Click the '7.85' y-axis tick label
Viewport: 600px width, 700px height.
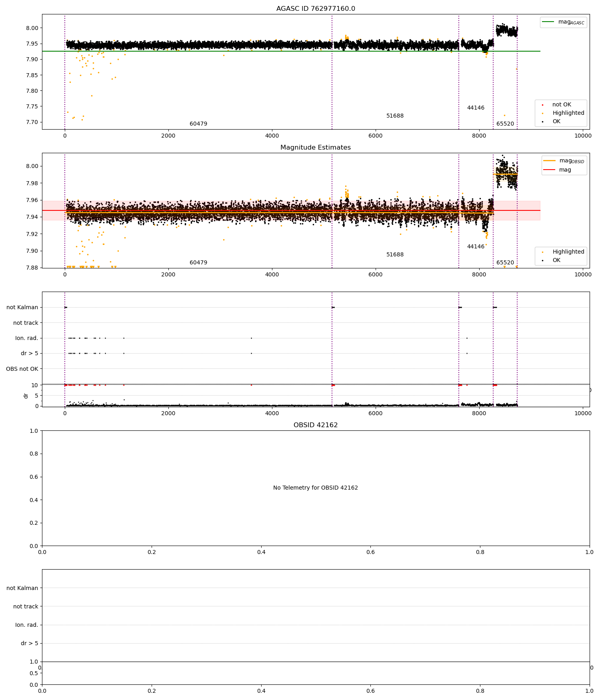(x=32, y=75)
